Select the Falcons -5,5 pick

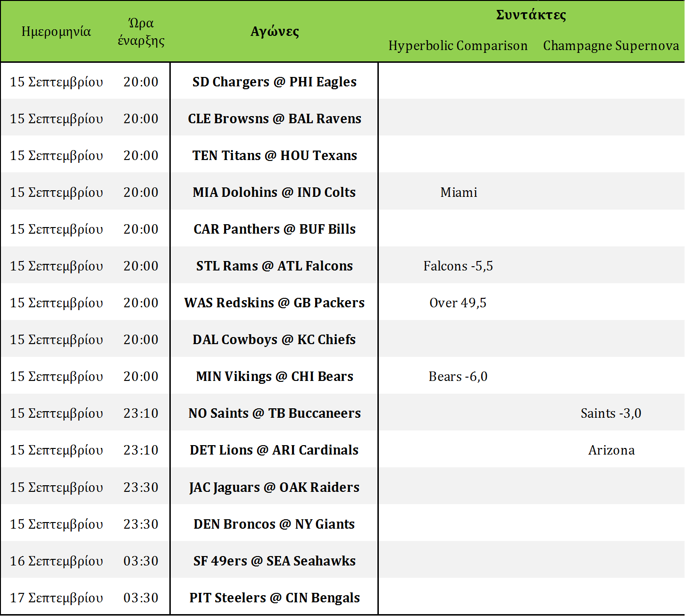click(x=458, y=266)
